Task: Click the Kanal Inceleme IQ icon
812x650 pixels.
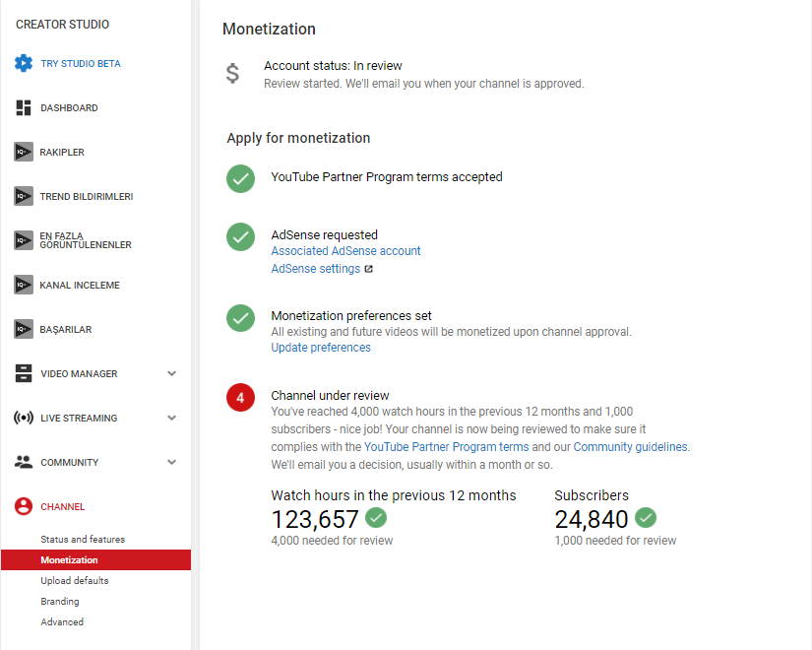Action: tap(24, 285)
